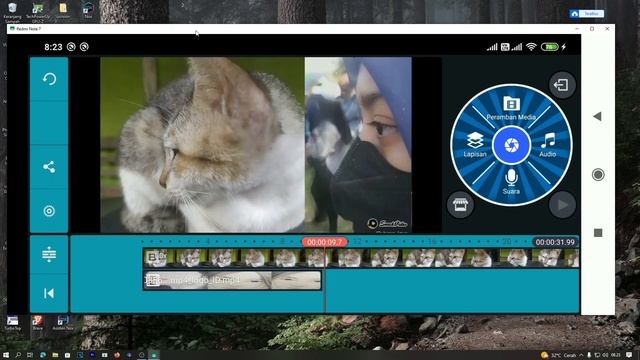The width and height of the screenshot is (640, 360).
Task: Click the weather widget showing 32°C
Action: [558, 355]
